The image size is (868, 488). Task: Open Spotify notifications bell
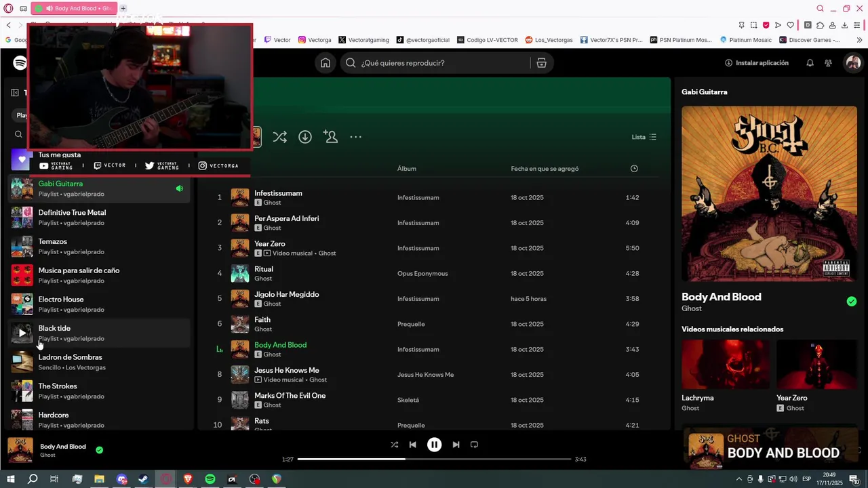pyautogui.click(x=810, y=63)
